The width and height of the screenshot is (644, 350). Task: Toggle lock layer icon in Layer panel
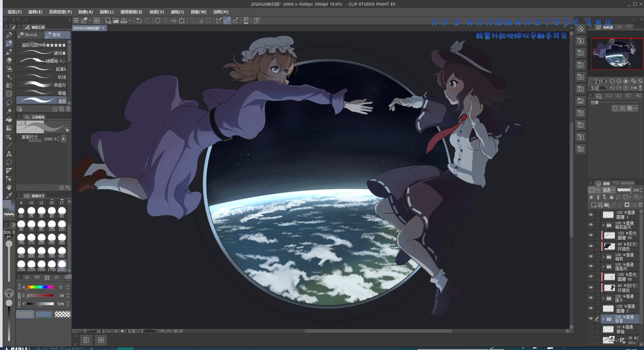tap(612, 198)
